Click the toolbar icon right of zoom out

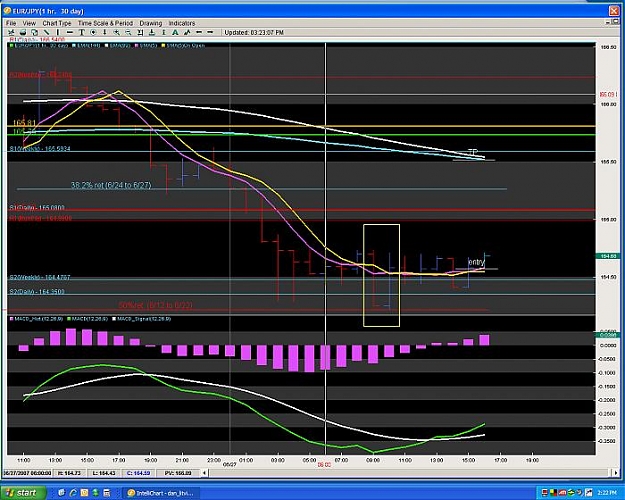140,32
